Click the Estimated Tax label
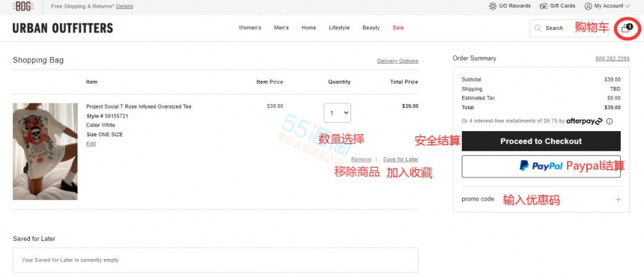Image resolution: width=644 pixels, height=277 pixels. pos(478,98)
